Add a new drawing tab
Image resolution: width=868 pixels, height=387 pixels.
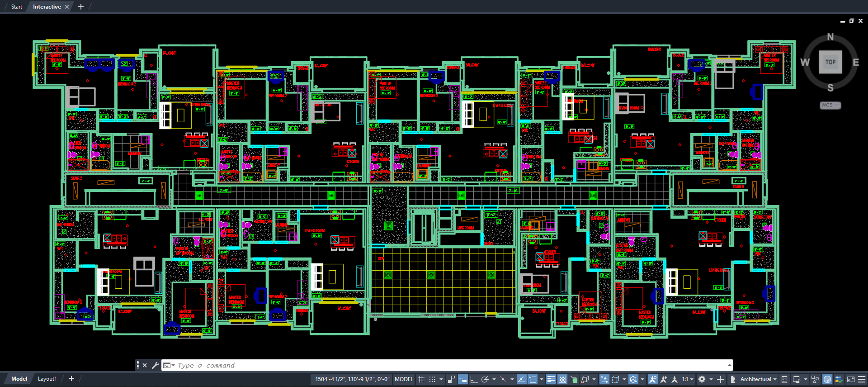click(81, 7)
